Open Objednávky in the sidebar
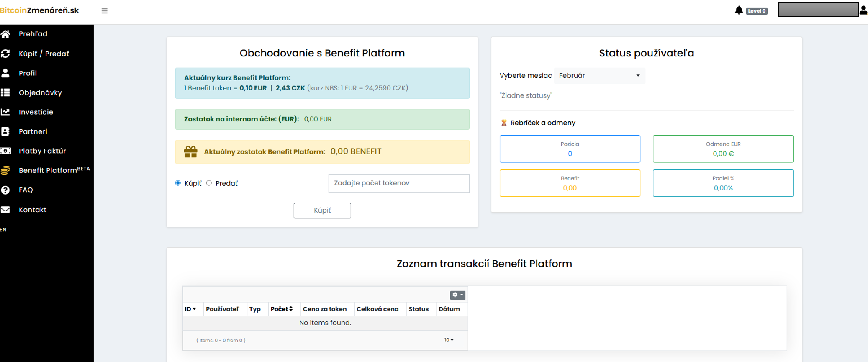The image size is (868, 362). tap(40, 92)
